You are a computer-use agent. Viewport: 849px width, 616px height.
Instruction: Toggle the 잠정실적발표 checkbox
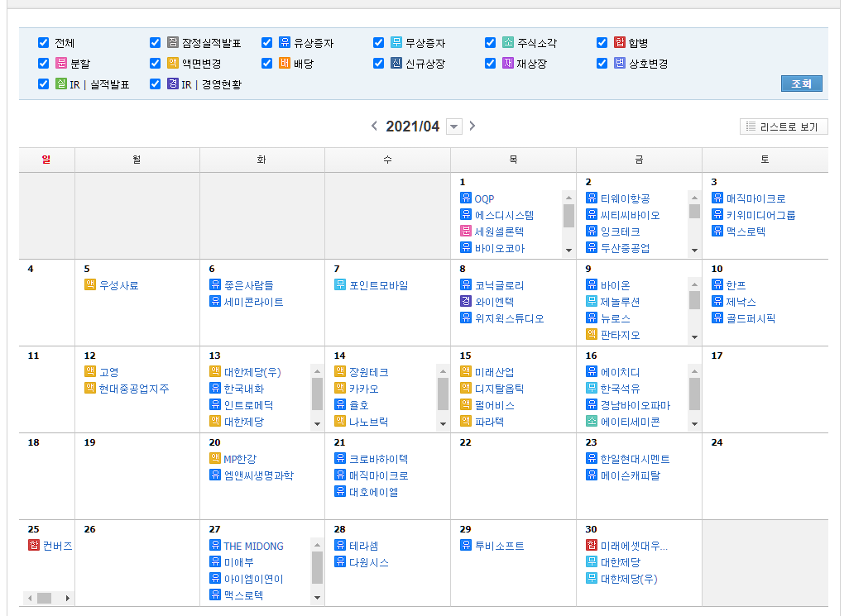pyautogui.click(x=156, y=43)
